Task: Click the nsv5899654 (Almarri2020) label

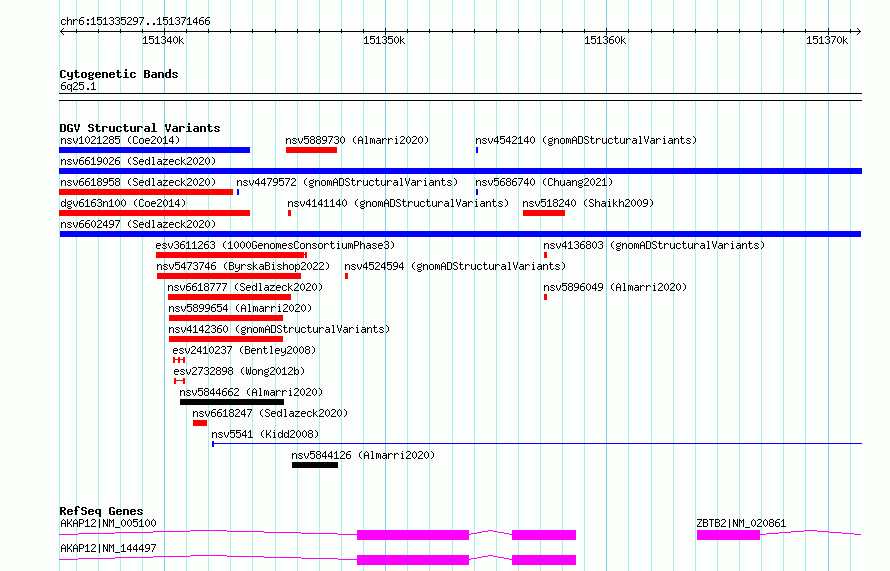Action: [240, 308]
